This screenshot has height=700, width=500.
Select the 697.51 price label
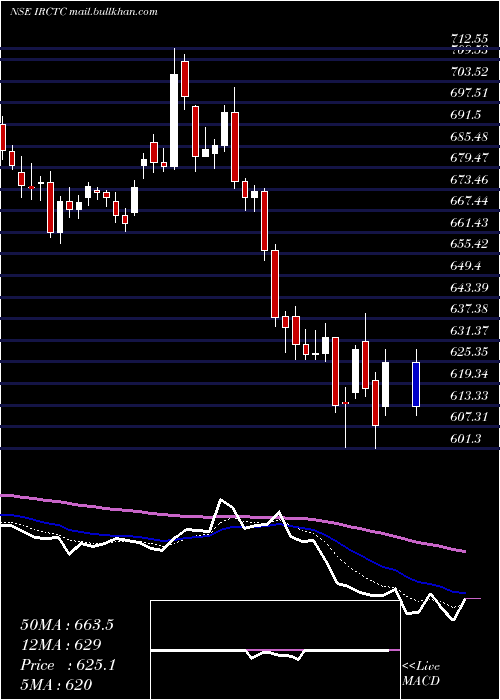[469, 93]
